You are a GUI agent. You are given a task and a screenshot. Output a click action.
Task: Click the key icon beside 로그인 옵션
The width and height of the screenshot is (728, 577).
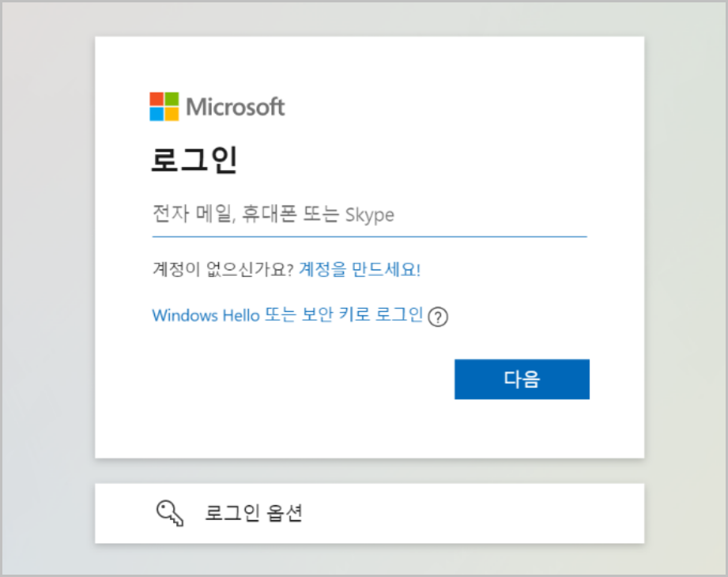(x=170, y=513)
